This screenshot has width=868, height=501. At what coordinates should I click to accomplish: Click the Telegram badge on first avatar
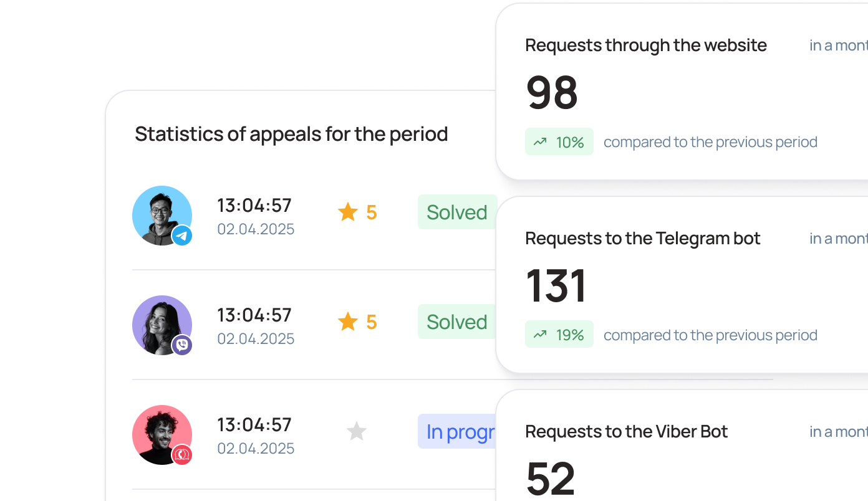click(x=182, y=236)
